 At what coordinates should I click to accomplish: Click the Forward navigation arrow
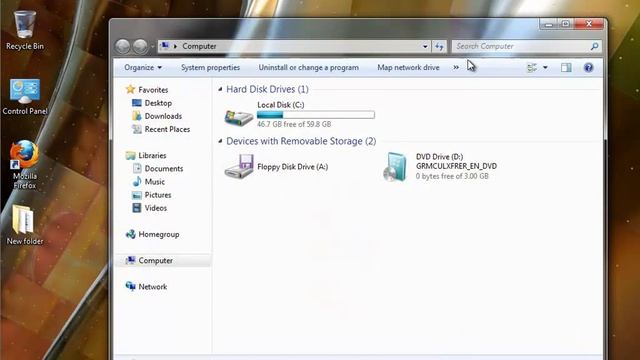click(140, 47)
